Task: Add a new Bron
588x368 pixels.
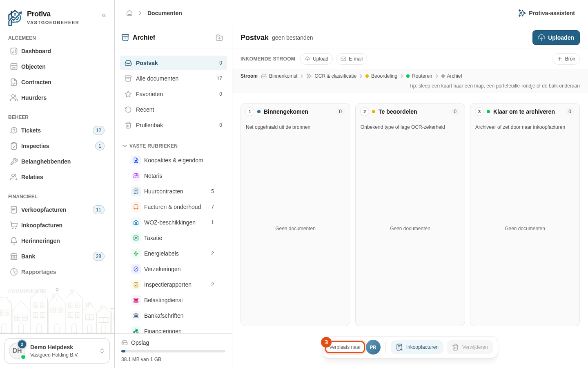Action: click(x=566, y=59)
